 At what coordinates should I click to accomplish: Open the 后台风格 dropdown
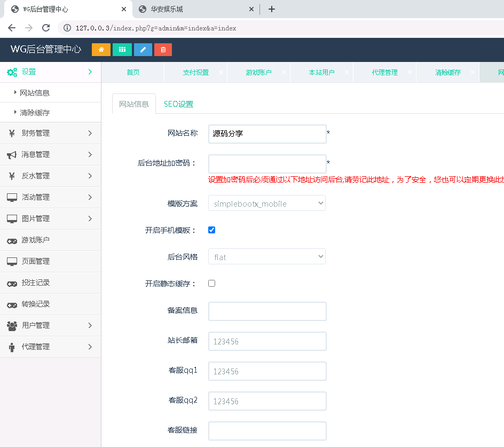pos(267,256)
